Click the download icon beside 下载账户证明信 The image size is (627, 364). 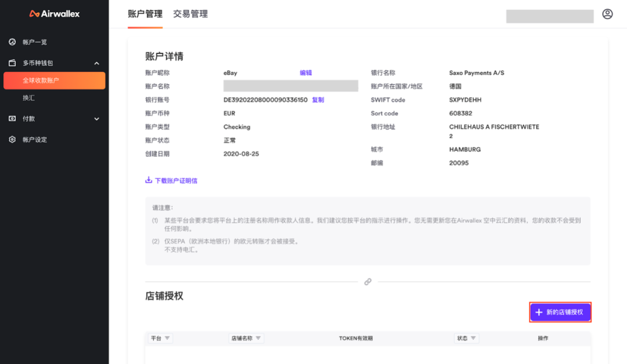149,181
